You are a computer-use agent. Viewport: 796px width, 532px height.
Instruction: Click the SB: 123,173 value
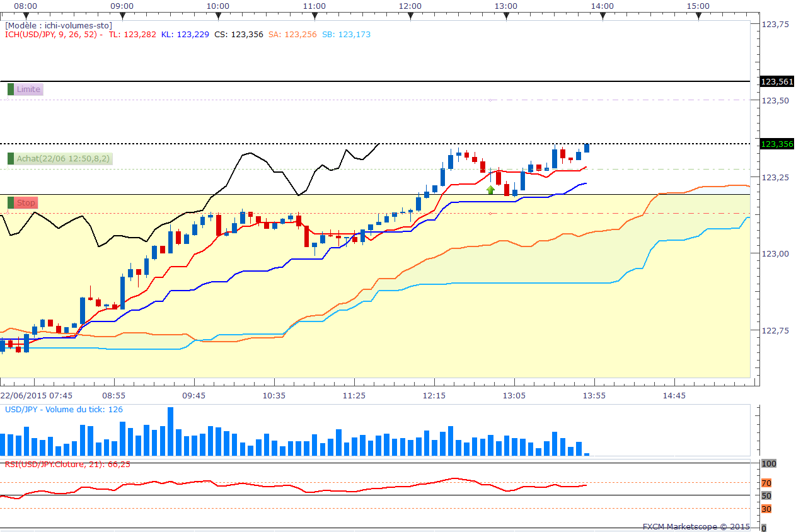[x=346, y=35]
